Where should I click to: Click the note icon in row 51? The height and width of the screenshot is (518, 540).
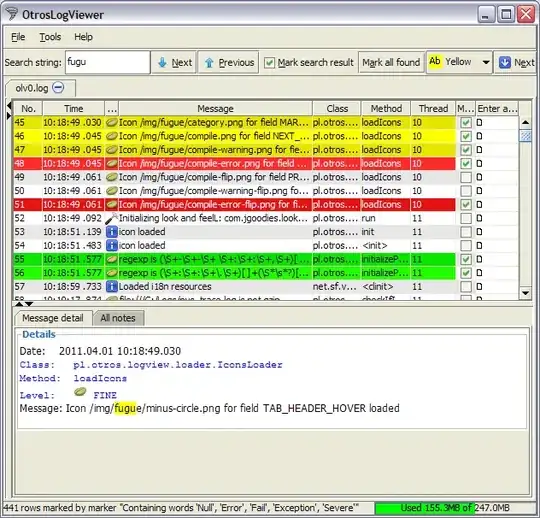(479, 204)
